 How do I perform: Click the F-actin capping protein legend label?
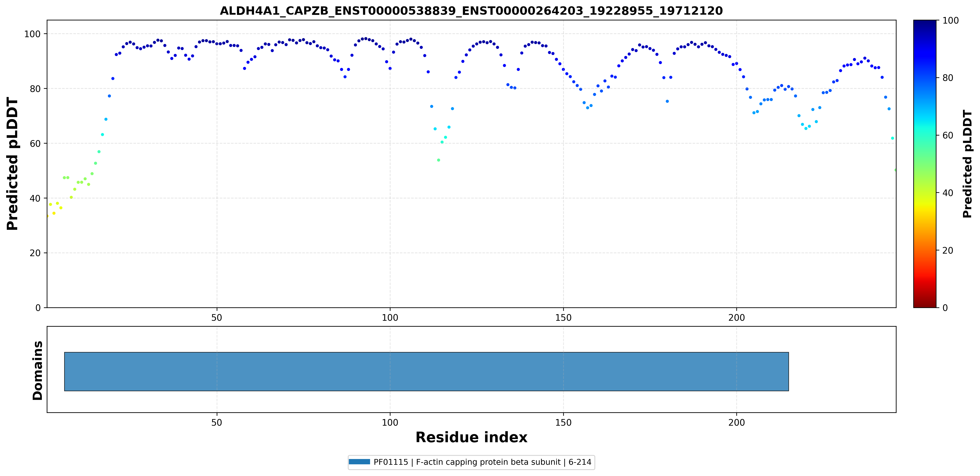tap(482, 462)
